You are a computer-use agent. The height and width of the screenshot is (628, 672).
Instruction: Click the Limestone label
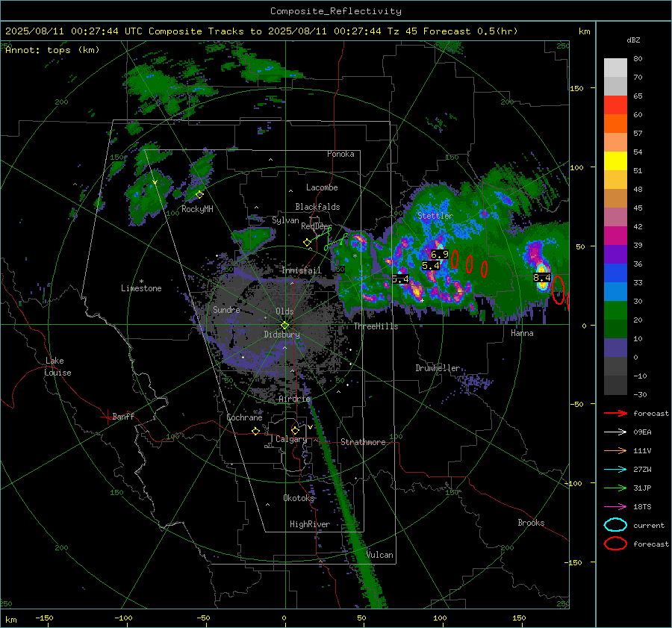click(x=141, y=288)
